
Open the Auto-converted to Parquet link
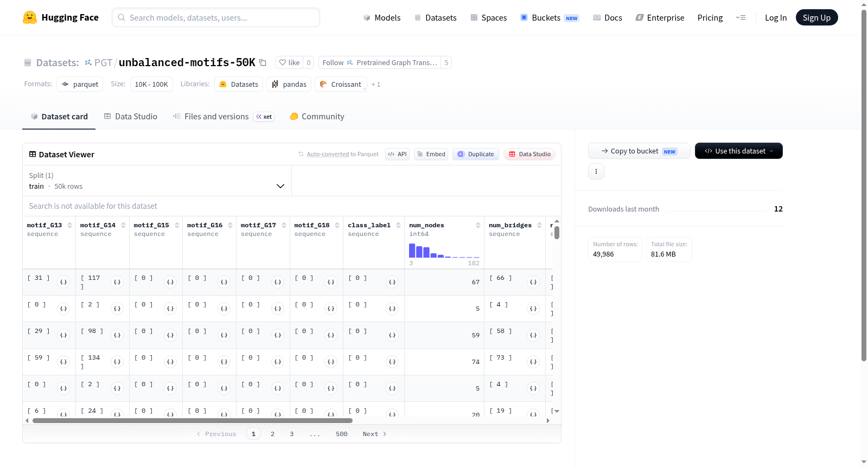click(x=328, y=154)
